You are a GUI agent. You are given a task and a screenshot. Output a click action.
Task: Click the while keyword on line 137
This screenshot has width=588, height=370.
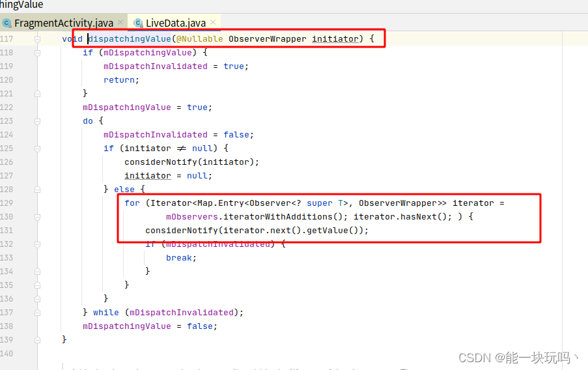point(106,313)
